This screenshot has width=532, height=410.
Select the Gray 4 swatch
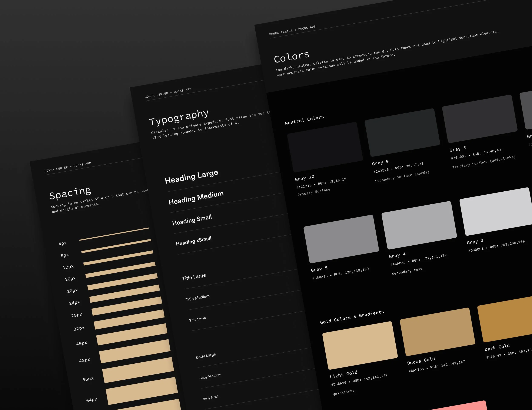pos(419,225)
